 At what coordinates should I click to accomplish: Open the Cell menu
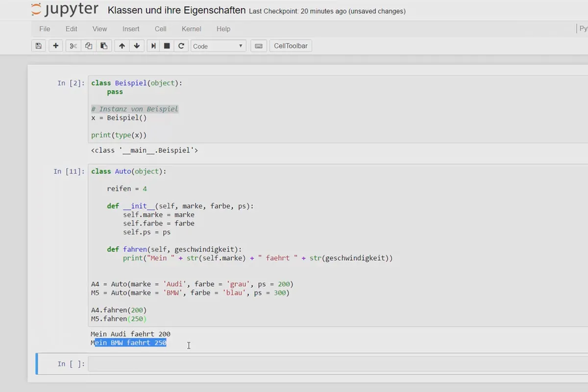[161, 29]
